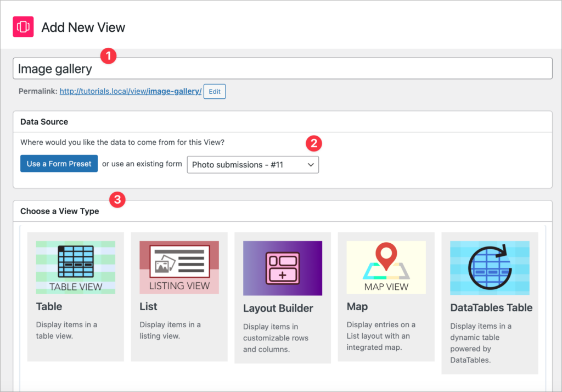This screenshot has width=562, height=392.
Task: Select the Listing View thumbnail image
Action: 179,267
